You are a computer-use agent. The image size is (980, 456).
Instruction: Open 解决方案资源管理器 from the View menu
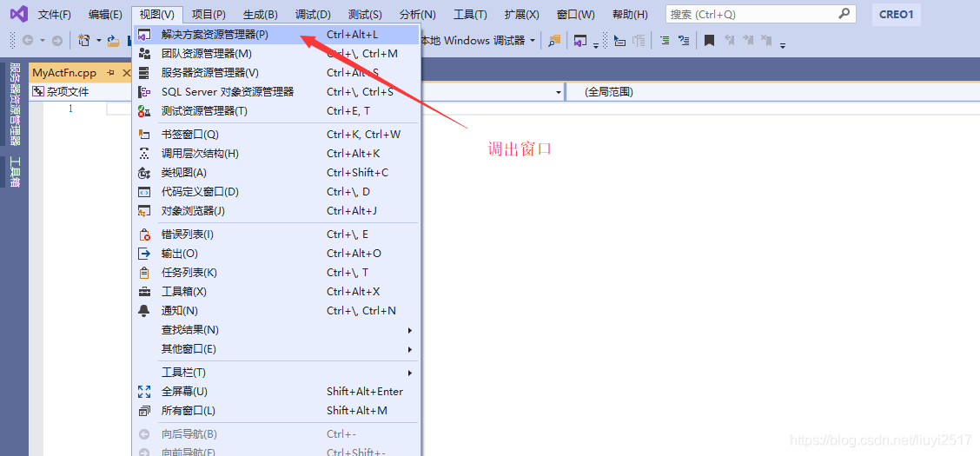215,35
